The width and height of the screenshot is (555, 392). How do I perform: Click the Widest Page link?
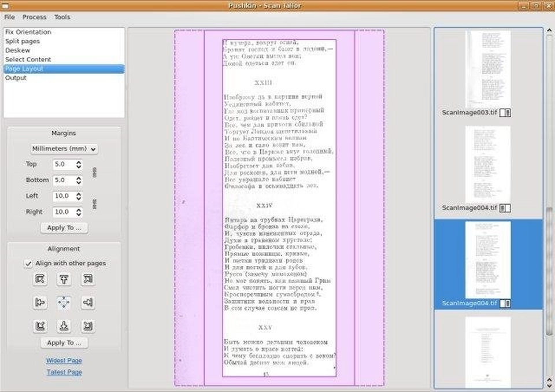[64, 360]
